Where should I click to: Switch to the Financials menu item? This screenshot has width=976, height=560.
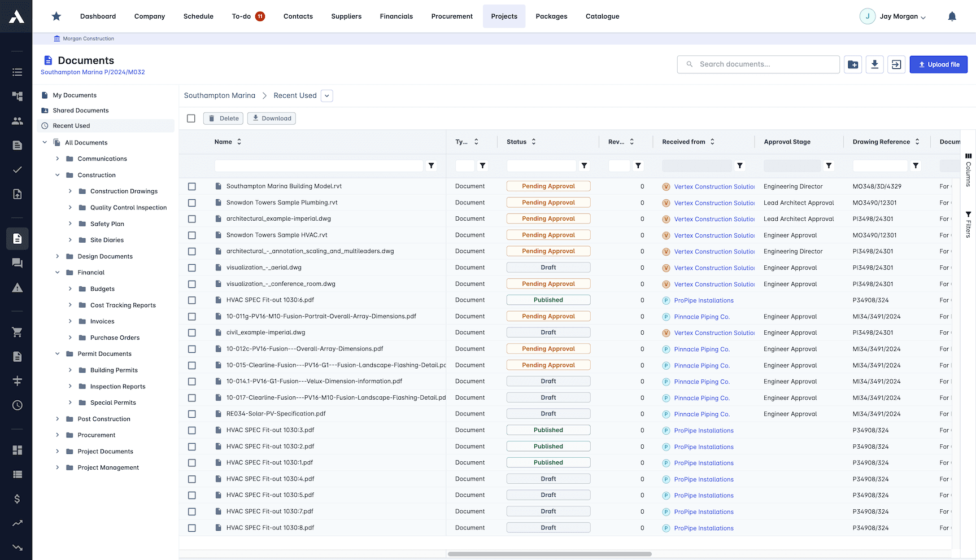(x=396, y=16)
